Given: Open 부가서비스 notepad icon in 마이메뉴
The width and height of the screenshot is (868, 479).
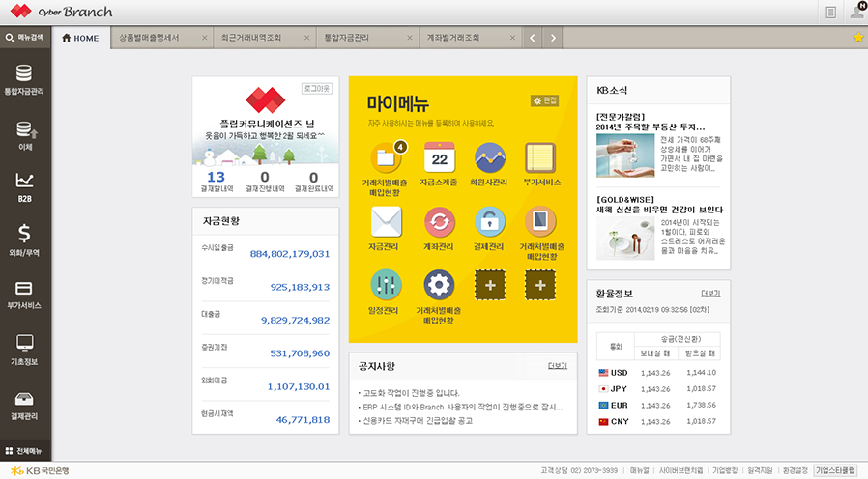Looking at the screenshot, I should coord(540,158).
